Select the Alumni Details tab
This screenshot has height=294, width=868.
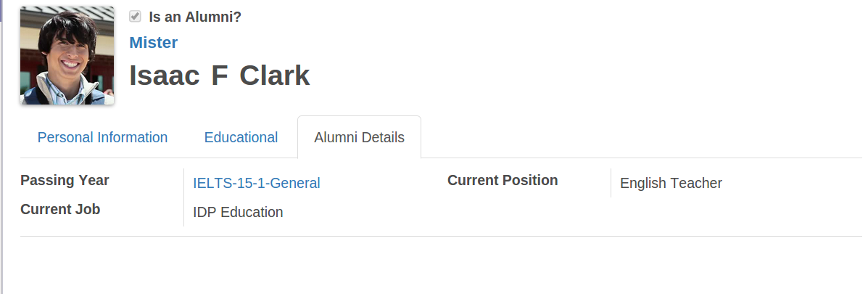point(359,137)
